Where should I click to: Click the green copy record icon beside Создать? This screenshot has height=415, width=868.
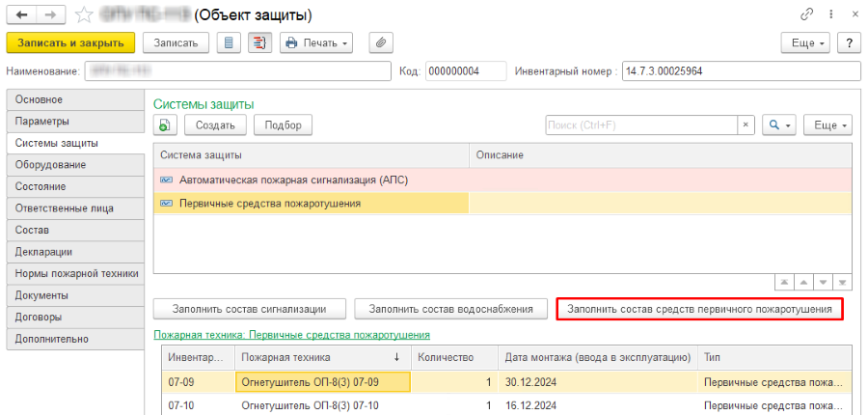point(165,125)
